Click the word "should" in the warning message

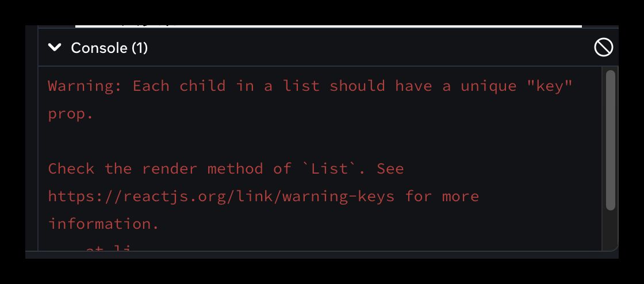357,86
